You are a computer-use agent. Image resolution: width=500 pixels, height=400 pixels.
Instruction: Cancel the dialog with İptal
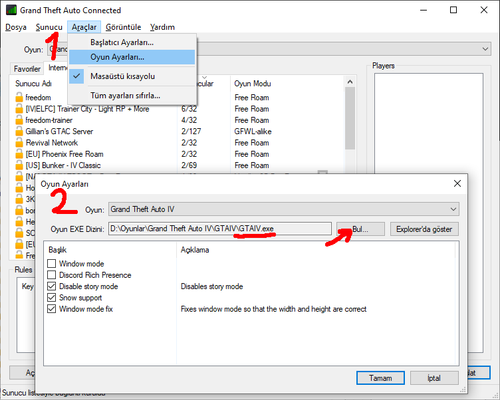click(434, 378)
